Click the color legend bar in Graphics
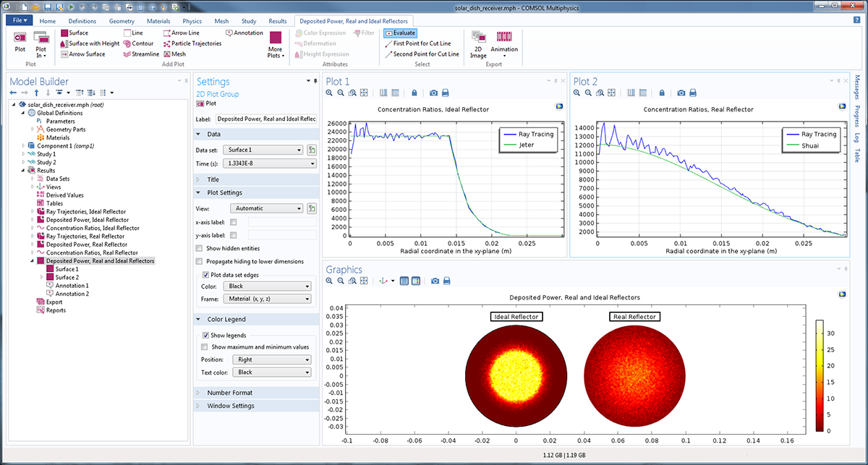The height and width of the screenshot is (465, 868). [x=819, y=375]
